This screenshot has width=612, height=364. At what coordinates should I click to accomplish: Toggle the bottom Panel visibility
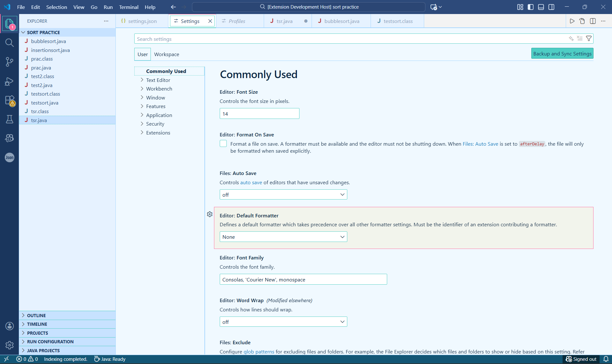click(541, 7)
